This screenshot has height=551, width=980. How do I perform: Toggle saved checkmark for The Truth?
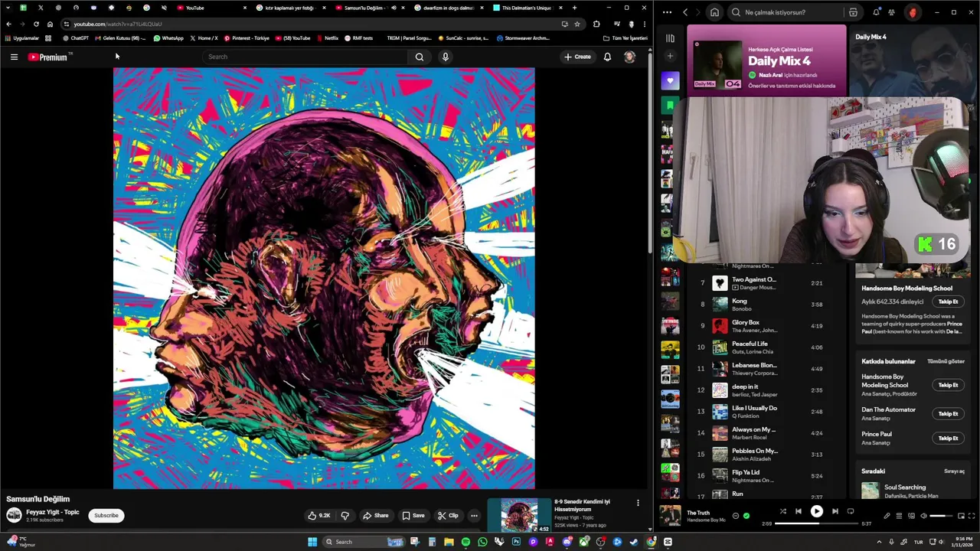coord(746,516)
